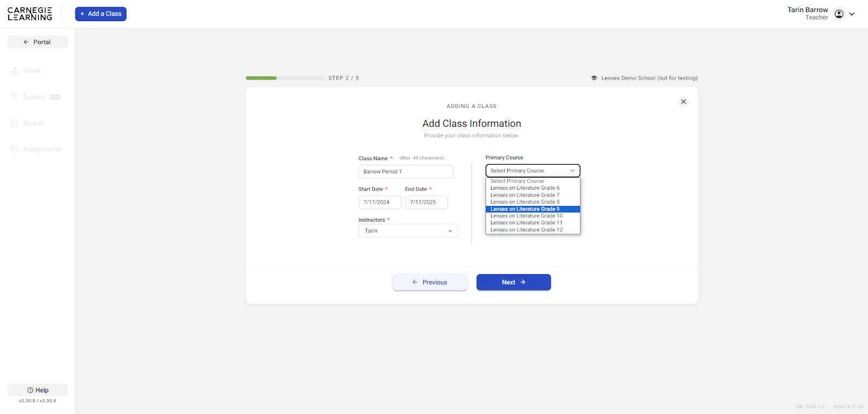Open Assignments in the sidebar
Viewport: 868px width, 414px height.
coord(42,149)
